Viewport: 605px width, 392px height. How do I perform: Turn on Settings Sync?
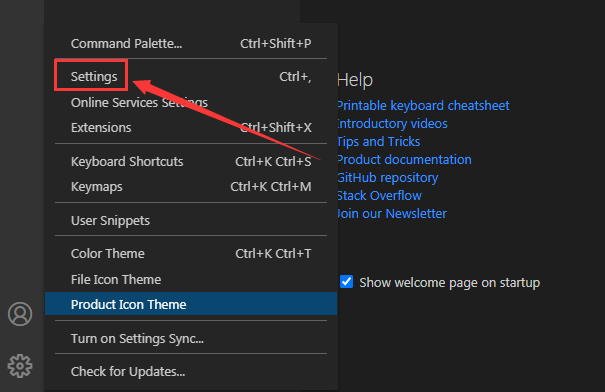pyautogui.click(x=191, y=338)
